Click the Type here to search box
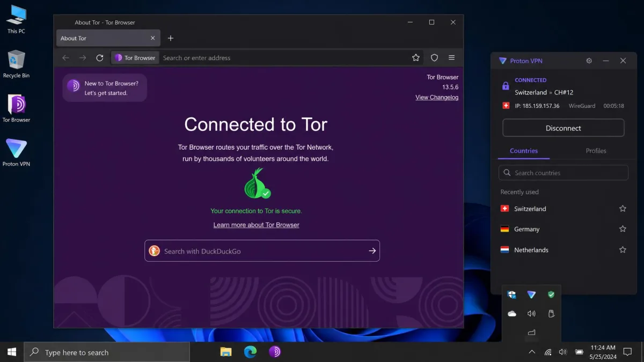Screen dimensions: 644x362 pyautogui.click(x=107, y=352)
